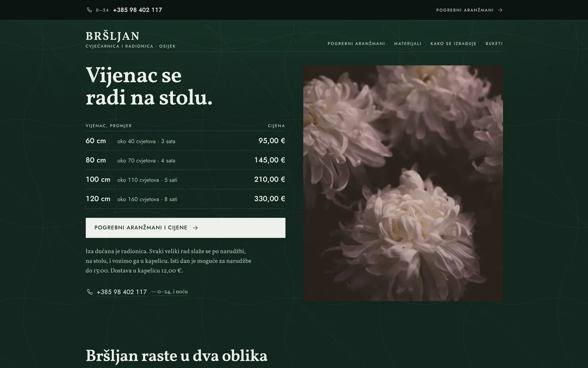Click the Cijena column header
Screen dimensions: 588x368
pyautogui.click(x=277, y=126)
